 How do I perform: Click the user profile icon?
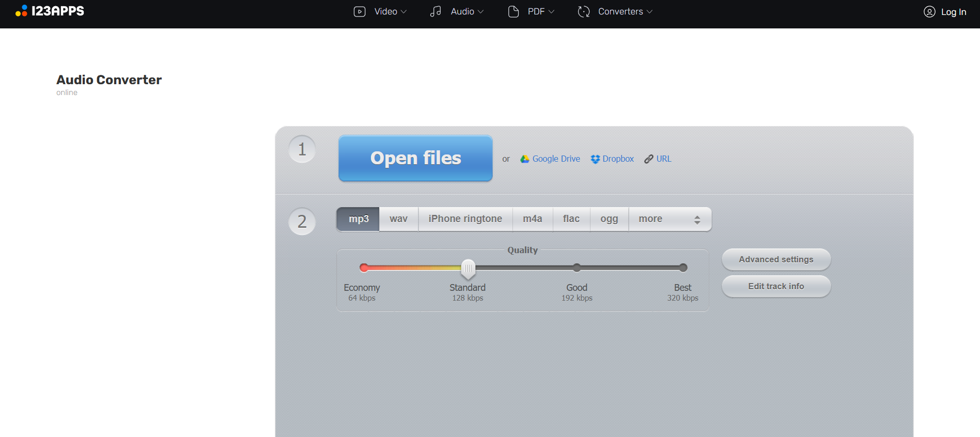point(929,12)
